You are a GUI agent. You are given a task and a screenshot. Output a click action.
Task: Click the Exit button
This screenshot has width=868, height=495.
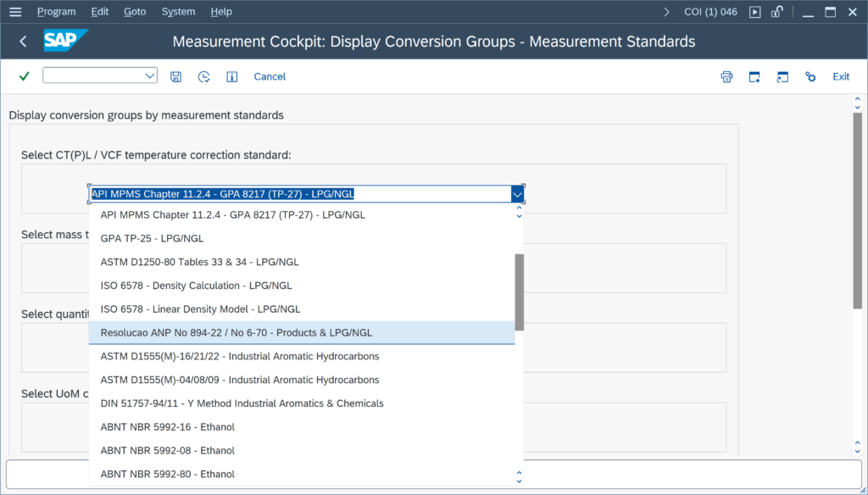coord(840,77)
